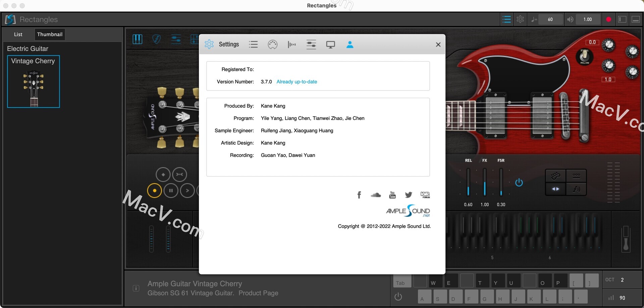
Task: Toggle the power button near instrument name
Action: coord(398,297)
